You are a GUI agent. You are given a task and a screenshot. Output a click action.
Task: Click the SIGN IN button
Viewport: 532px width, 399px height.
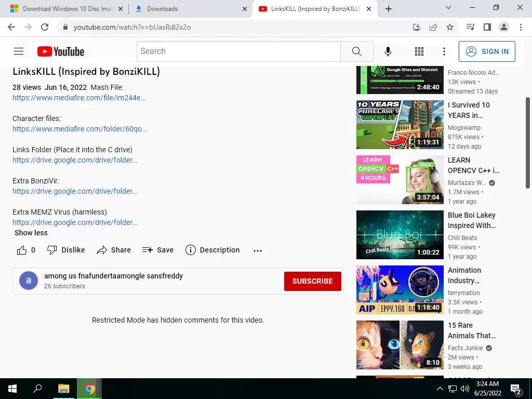click(487, 51)
